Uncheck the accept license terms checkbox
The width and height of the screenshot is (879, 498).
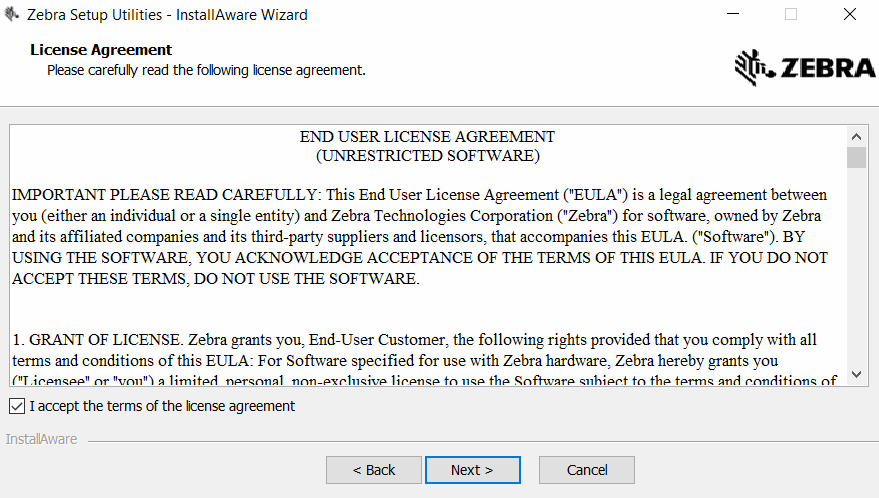(x=17, y=406)
